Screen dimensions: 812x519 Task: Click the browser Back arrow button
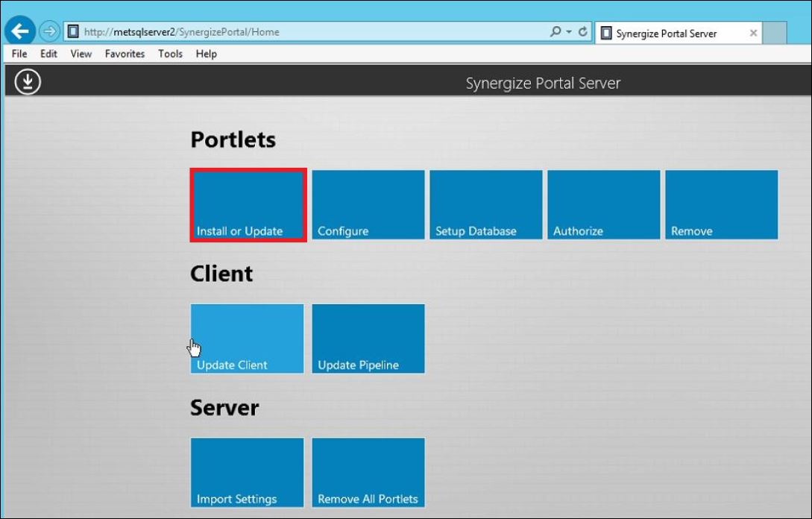pyautogui.click(x=19, y=31)
